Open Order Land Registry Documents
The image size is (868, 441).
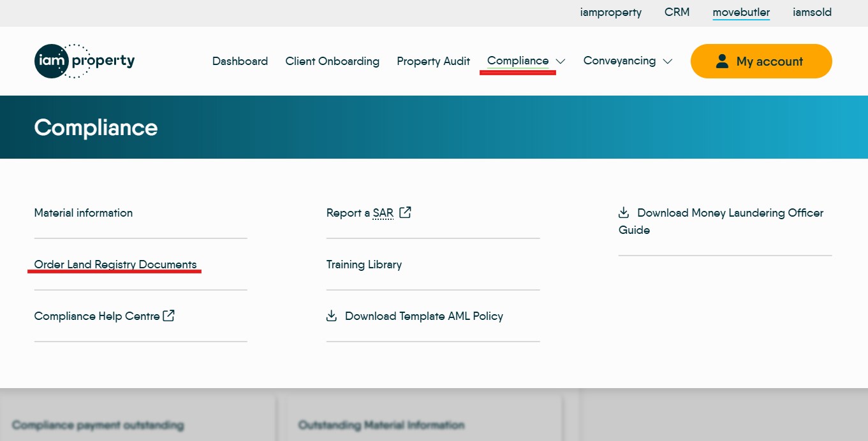click(115, 264)
